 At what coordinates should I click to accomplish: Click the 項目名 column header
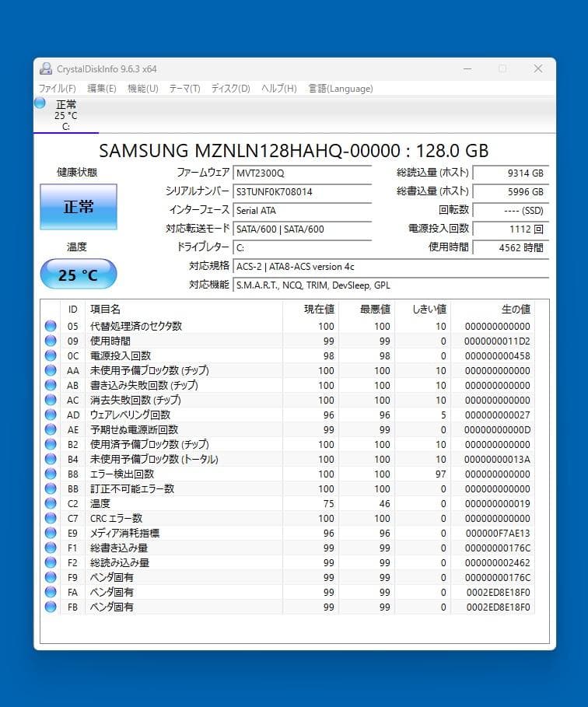pos(184,310)
